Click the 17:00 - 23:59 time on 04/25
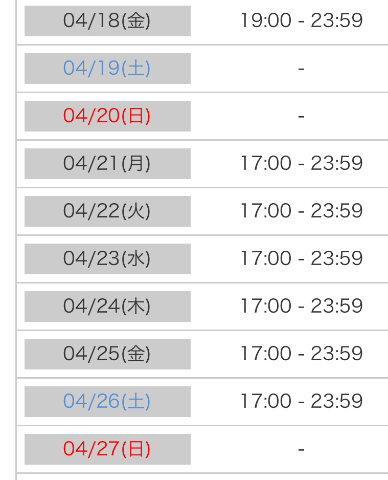This screenshot has height=480, width=388. (302, 354)
